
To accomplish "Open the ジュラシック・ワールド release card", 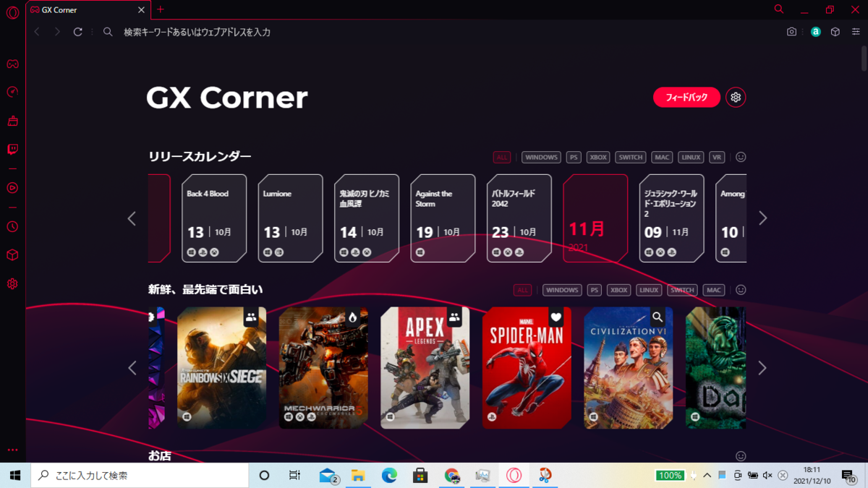I will (672, 218).
